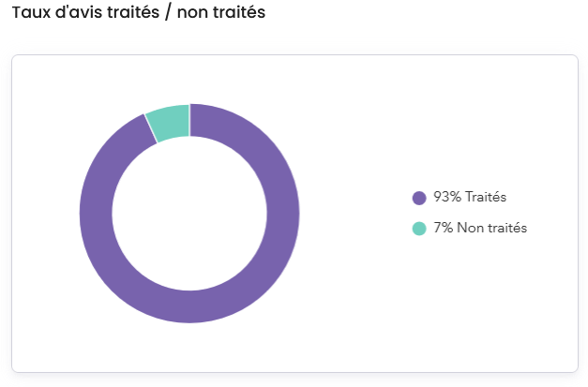Select the teal Non traités donut slice
This screenshot has height=387, width=588.
pyautogui.click(x=170, y=124)
